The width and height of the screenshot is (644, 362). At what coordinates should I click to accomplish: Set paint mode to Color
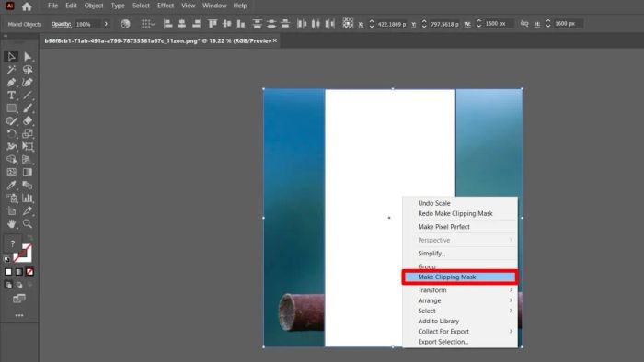8,272
